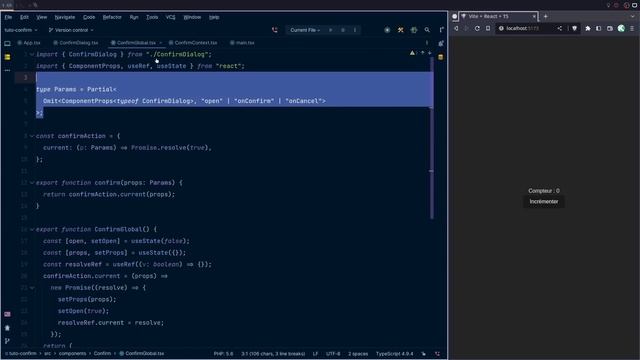This screenshot has width=640, height=360.
Task: Debug the current file
Action: 343,30
